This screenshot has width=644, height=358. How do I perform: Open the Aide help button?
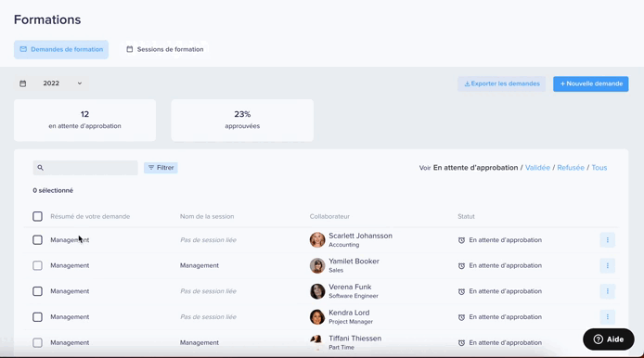coord(608,339)
